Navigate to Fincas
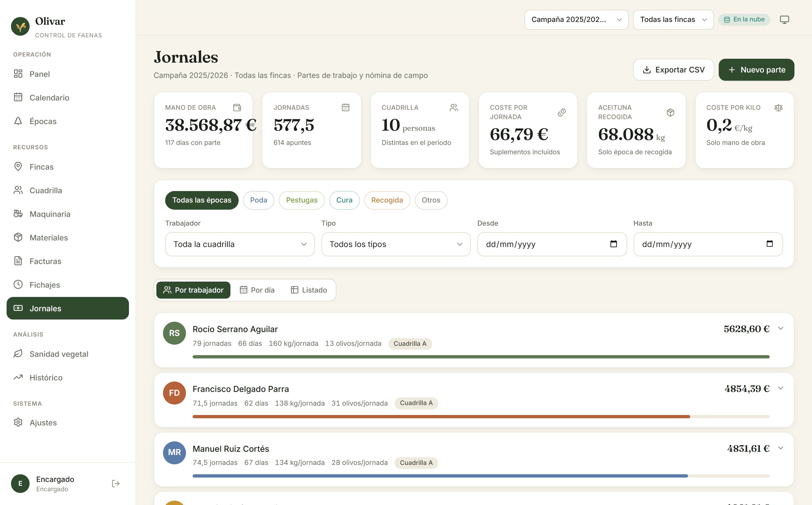This screenshot has height=505, width=812. (68, 167)
